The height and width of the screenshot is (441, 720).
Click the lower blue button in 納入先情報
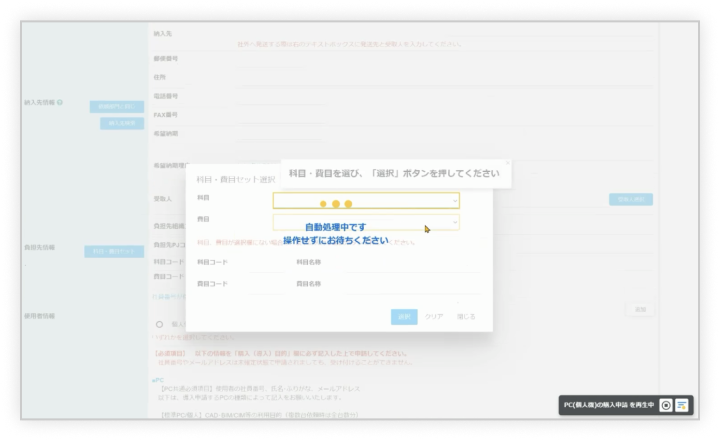(x=122, y=123)
